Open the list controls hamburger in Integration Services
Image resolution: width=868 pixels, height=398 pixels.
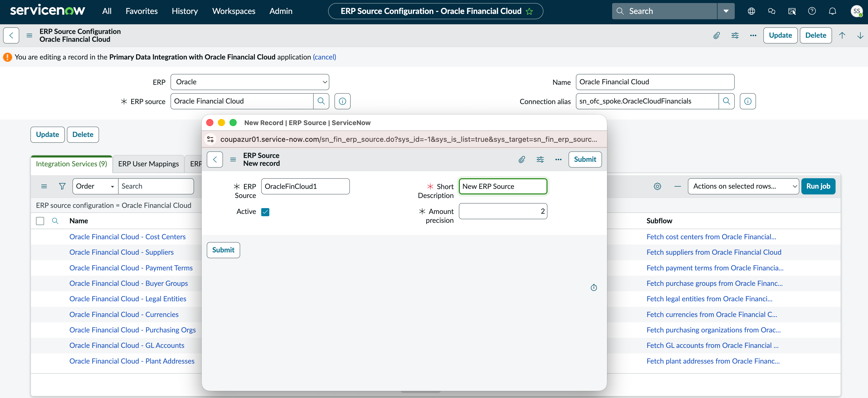point(44,186)
